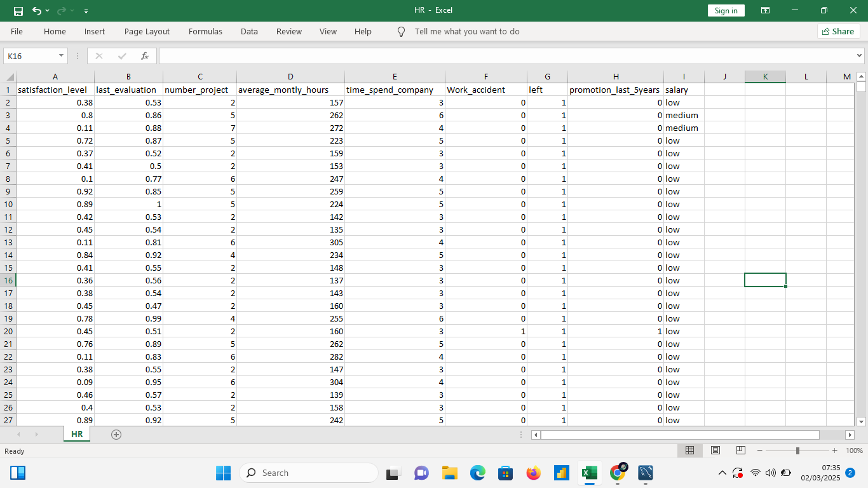The height and width of the screenshot is (488, 868).
Task: Open Microsoft Store from taskbar
Action: (506, 473)
